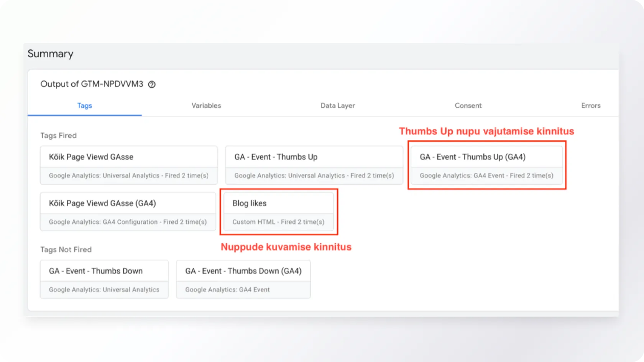Click the Tags Fired section label
644x362 pixels.
59,136
